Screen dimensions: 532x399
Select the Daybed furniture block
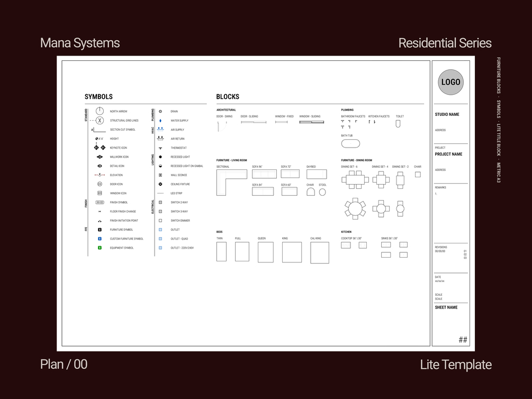click(317, 174)
